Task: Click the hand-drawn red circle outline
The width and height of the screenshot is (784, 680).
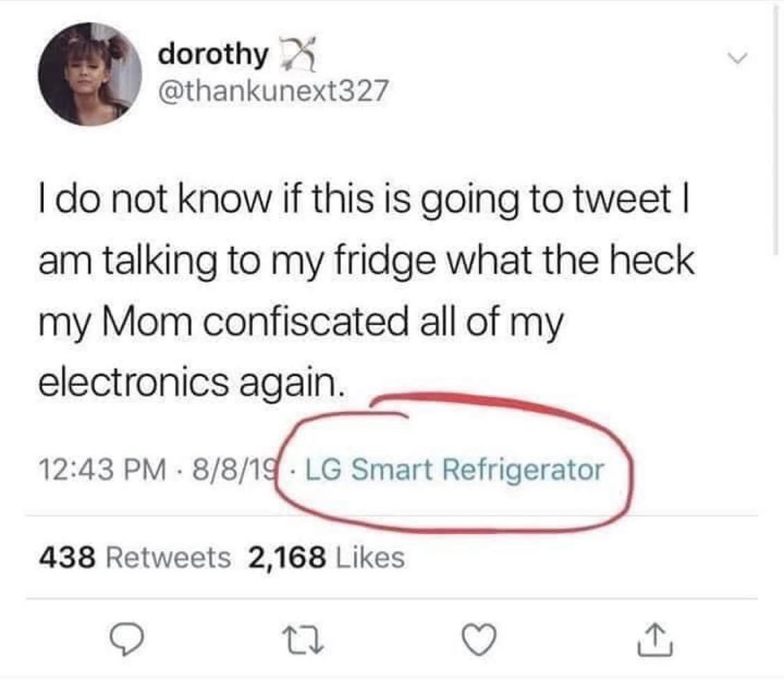Action: (453, 463)
